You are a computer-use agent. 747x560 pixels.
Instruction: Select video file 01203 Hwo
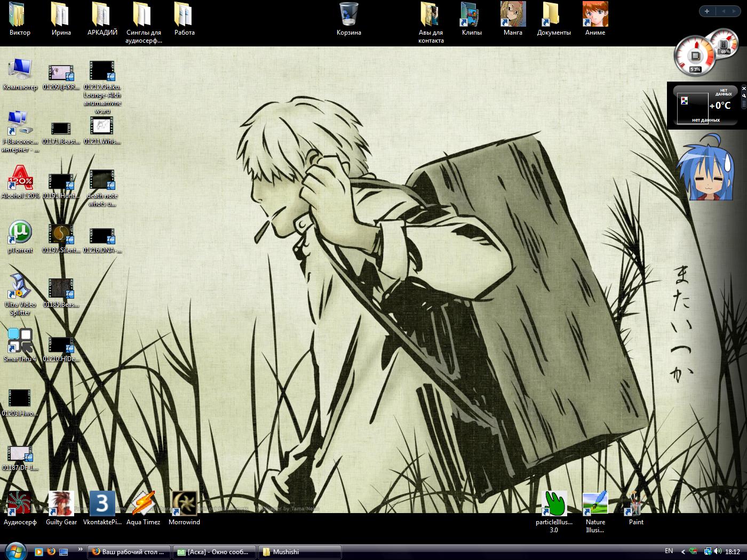tap(20, 403)
